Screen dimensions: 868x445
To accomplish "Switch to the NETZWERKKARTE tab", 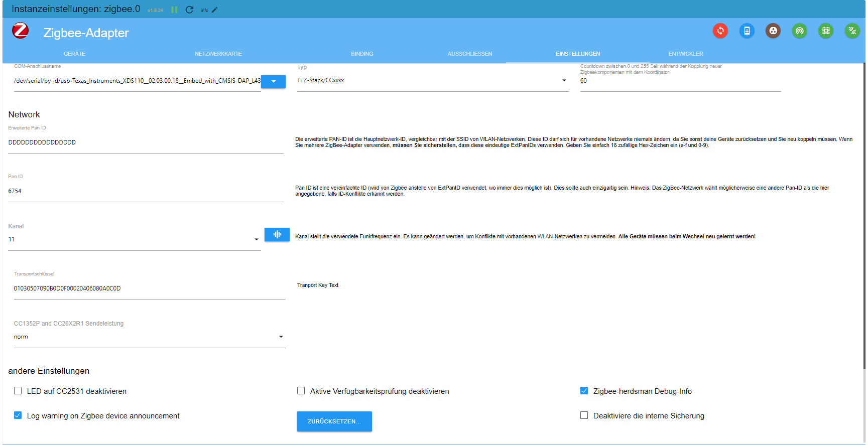I will coord(218,54).
